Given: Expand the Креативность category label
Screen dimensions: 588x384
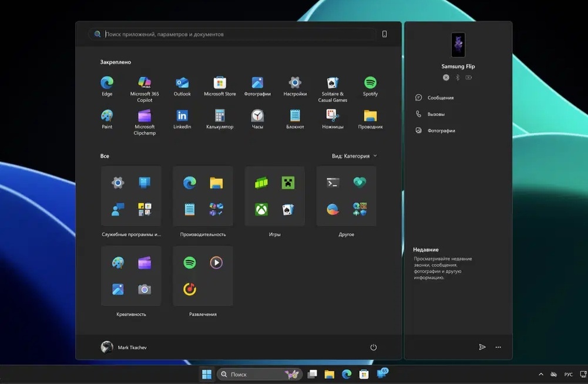Looking at the screenshot, I should coord(131,314).
